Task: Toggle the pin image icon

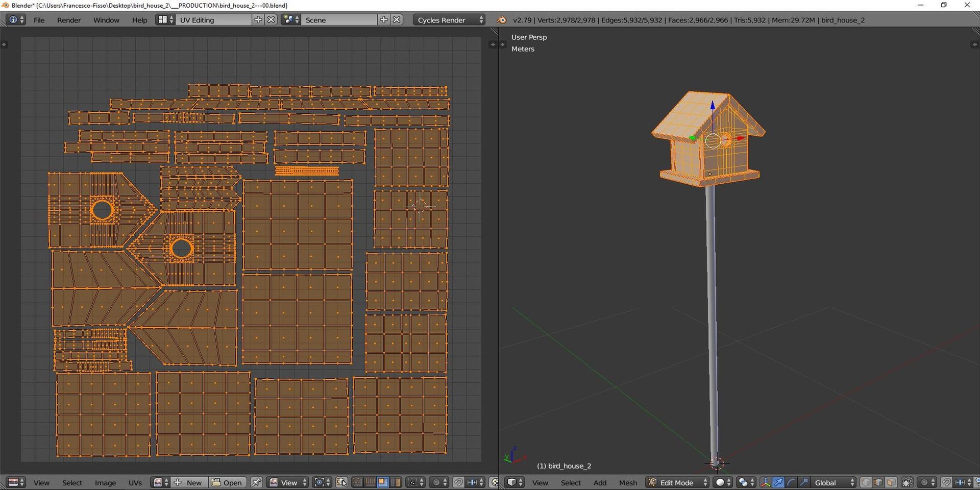Action: click(x=256, y=482)
